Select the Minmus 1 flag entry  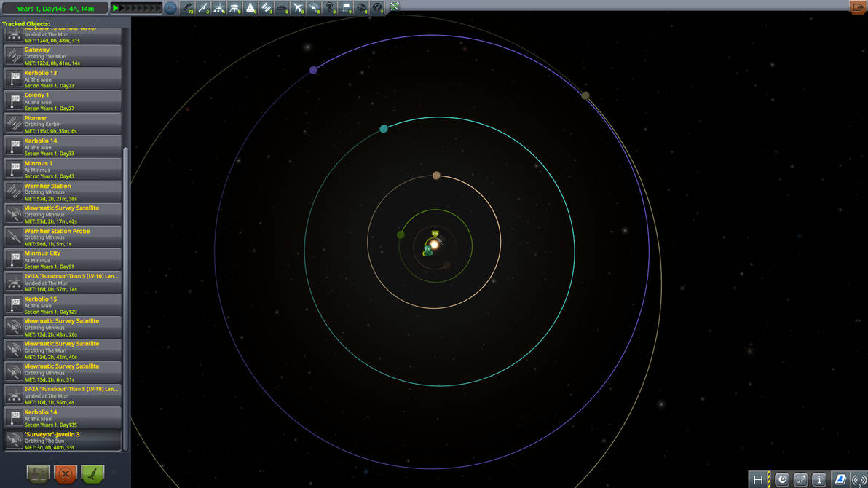click(63, 169)
